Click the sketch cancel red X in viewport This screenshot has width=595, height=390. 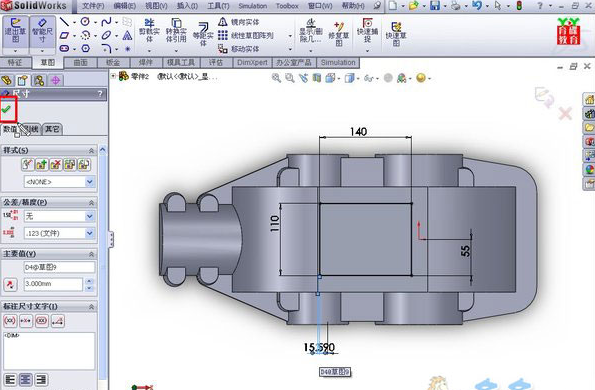click(x=565, y=113)
